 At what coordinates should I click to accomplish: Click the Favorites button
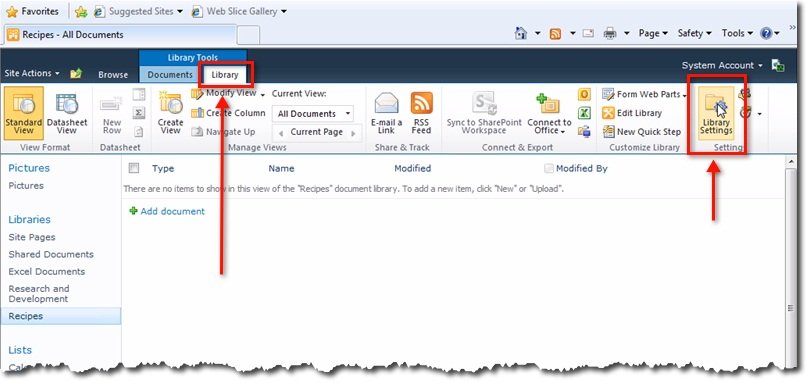click(32, 11)
